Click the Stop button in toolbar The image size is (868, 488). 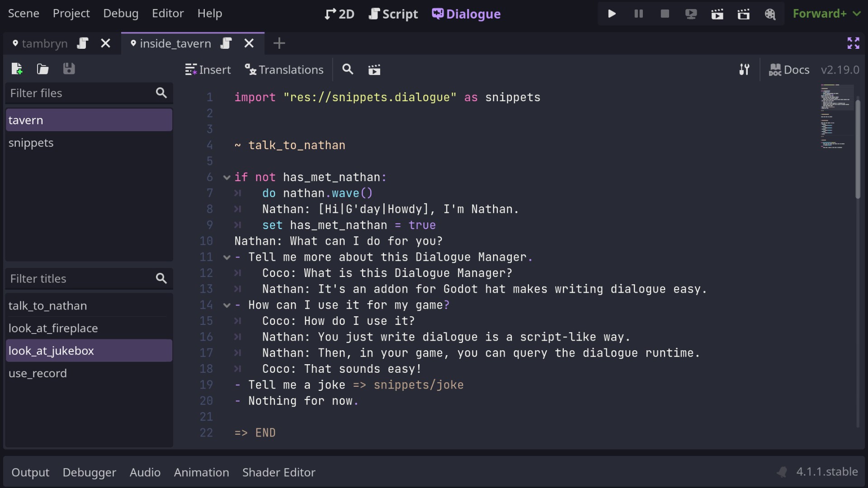(664, 13)
